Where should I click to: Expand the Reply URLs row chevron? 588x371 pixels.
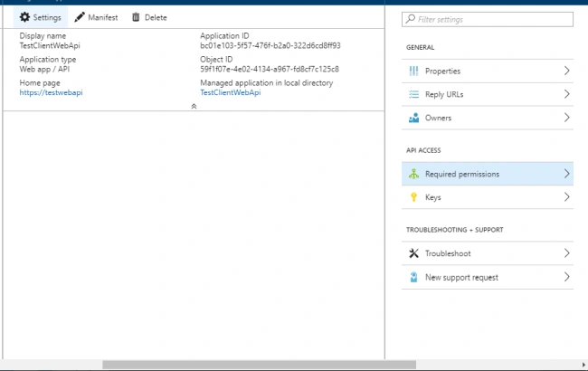tap(566, 94)
